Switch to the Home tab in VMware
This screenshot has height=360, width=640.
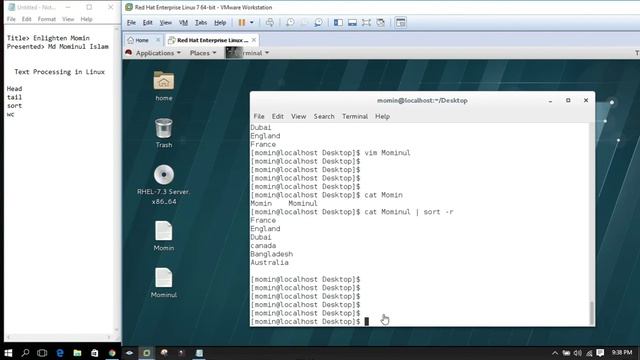pos(142,40)
